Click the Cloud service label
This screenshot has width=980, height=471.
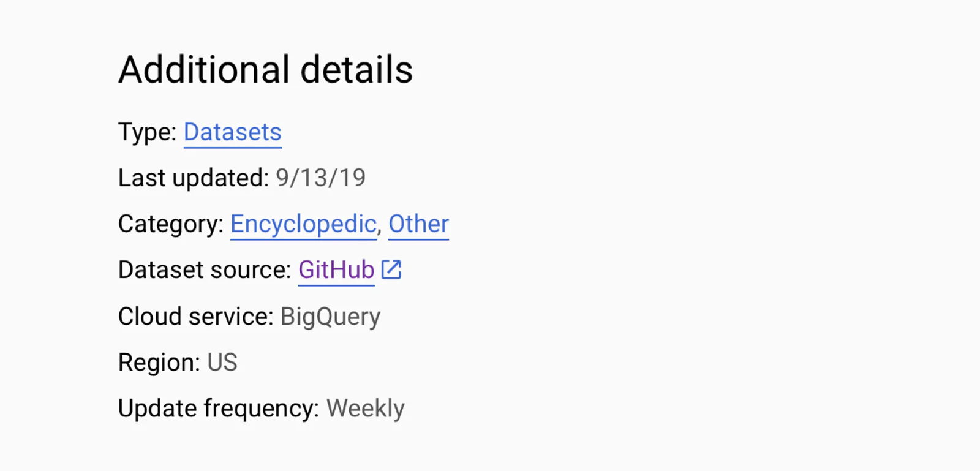click(196, 317)
